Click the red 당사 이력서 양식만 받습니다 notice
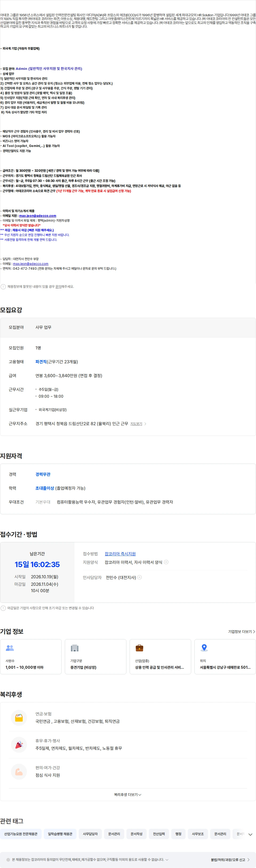 [x=22, y=225]
